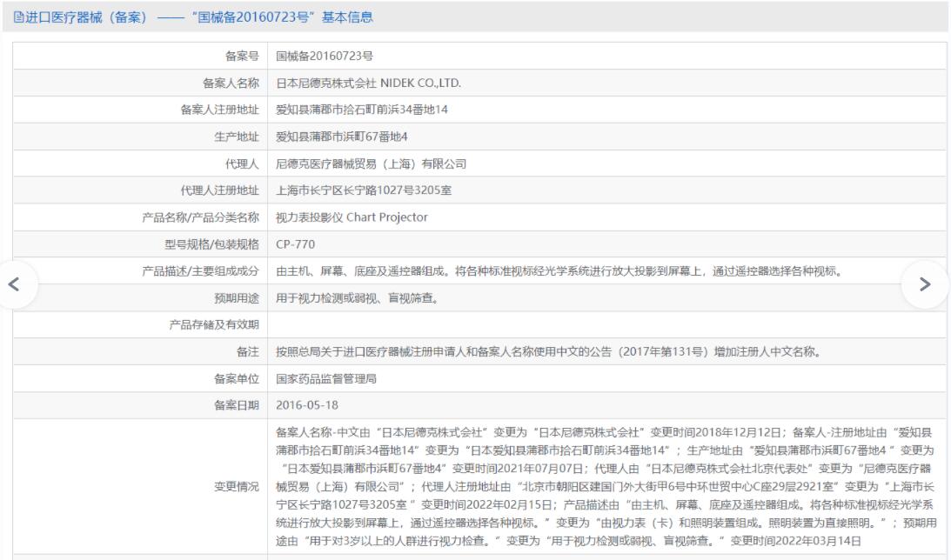Click the 代理人注册地址 label
This screenshot has height=560, width=951.
(x=219, y=190)
